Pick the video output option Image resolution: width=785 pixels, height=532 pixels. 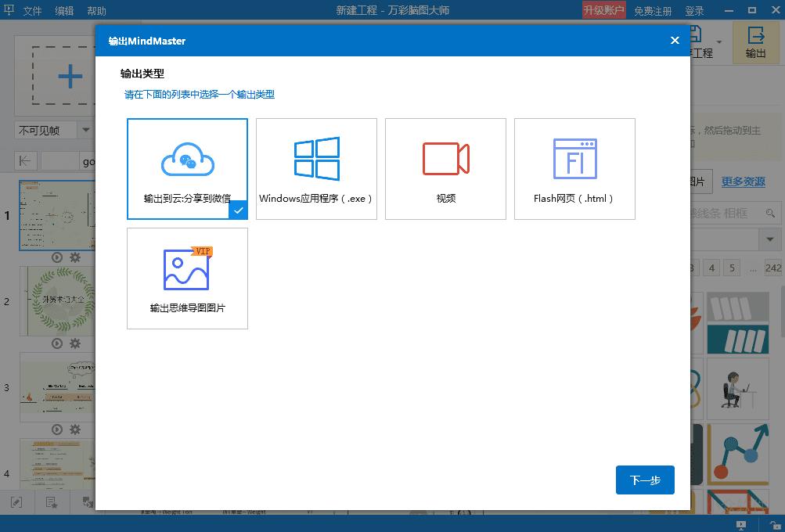(x=445, y=169)
